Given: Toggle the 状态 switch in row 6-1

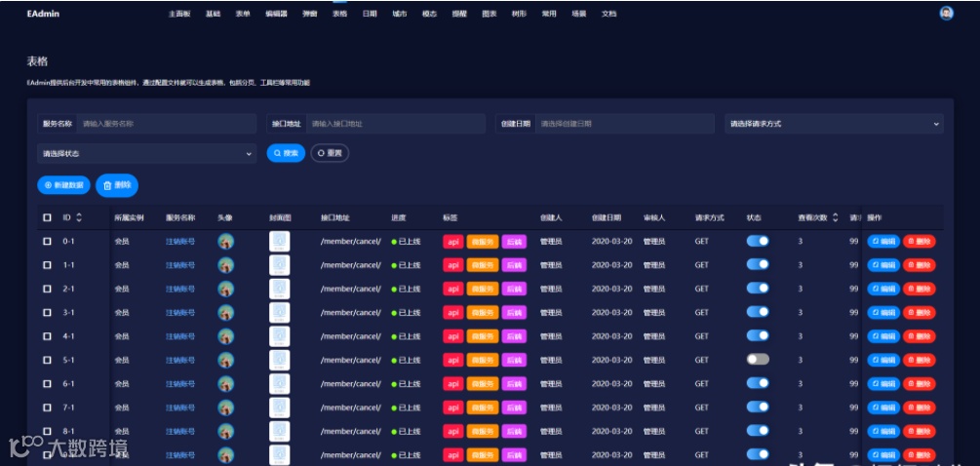Looking at the screenshot, I should [758, 383].
